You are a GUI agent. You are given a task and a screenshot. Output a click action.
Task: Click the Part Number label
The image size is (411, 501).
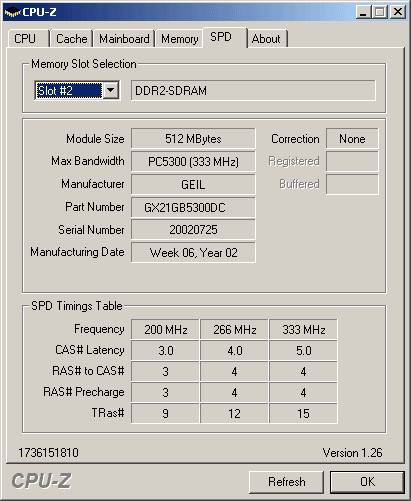95,207
